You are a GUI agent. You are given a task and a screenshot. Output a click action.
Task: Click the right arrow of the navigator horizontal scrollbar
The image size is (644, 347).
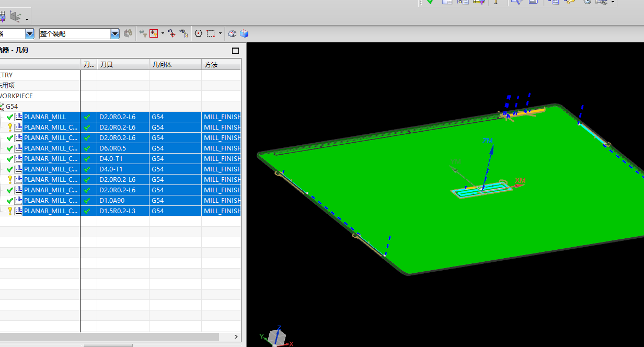click(236, 337)
